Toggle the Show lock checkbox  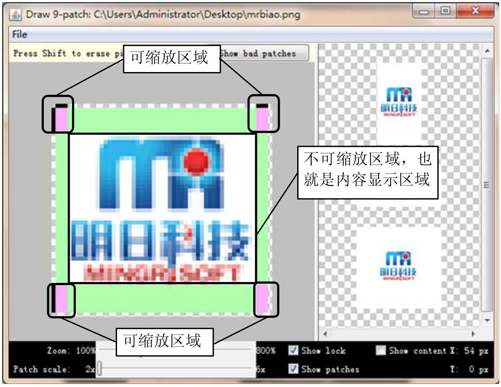tap(293, 350)
